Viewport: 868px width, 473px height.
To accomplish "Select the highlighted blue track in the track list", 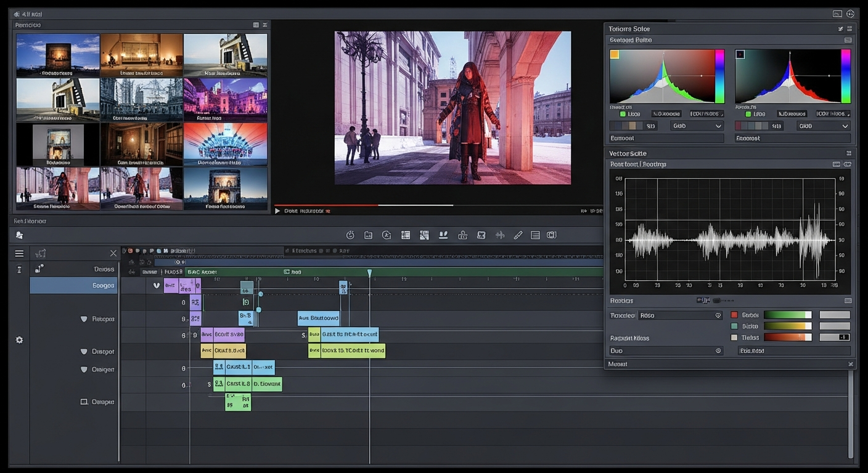I will pyautogui.click(x=73, y=285).
